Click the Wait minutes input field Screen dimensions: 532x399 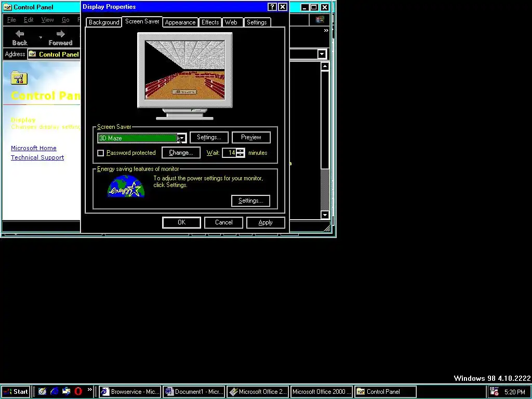coord(229,153)
